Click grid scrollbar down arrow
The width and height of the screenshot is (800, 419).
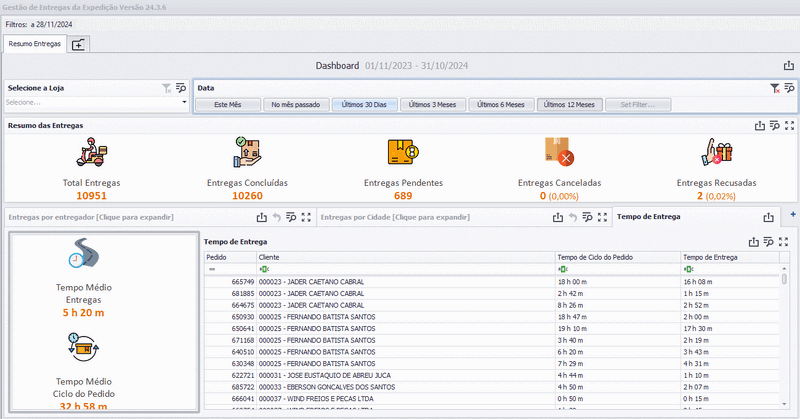click(x=784, y=404)
